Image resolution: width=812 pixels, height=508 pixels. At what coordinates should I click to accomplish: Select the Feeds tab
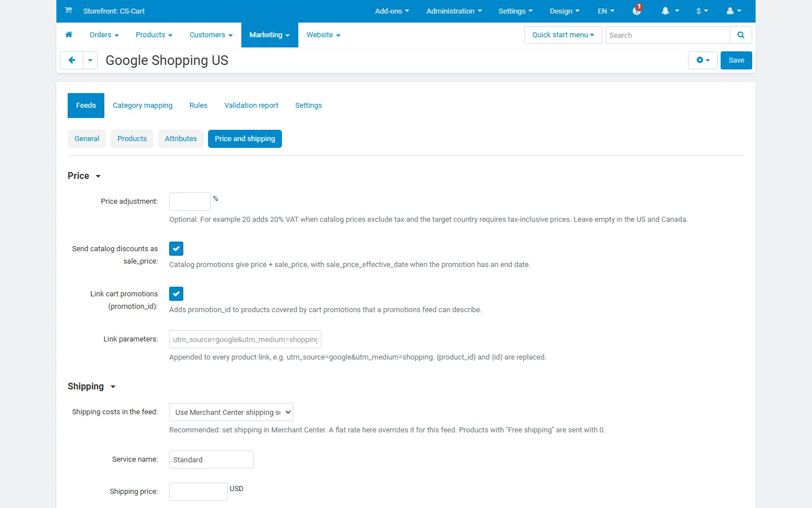click(86, 106)
